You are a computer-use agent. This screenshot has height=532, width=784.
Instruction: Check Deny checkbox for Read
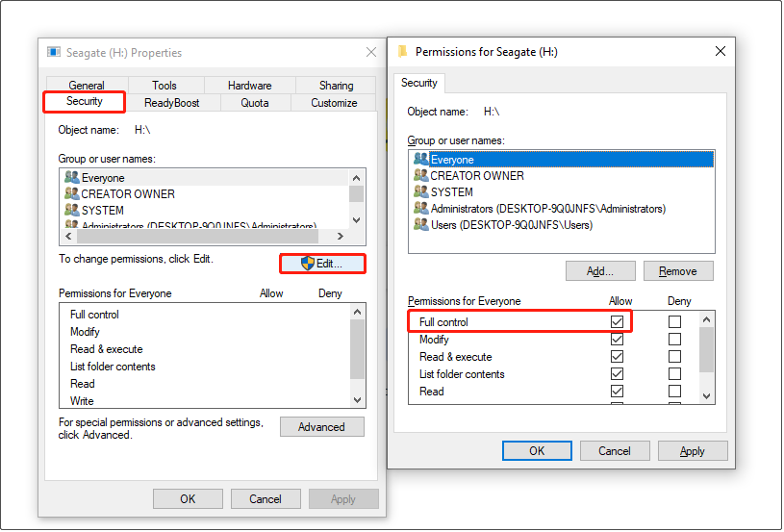(x=674, y=391)
